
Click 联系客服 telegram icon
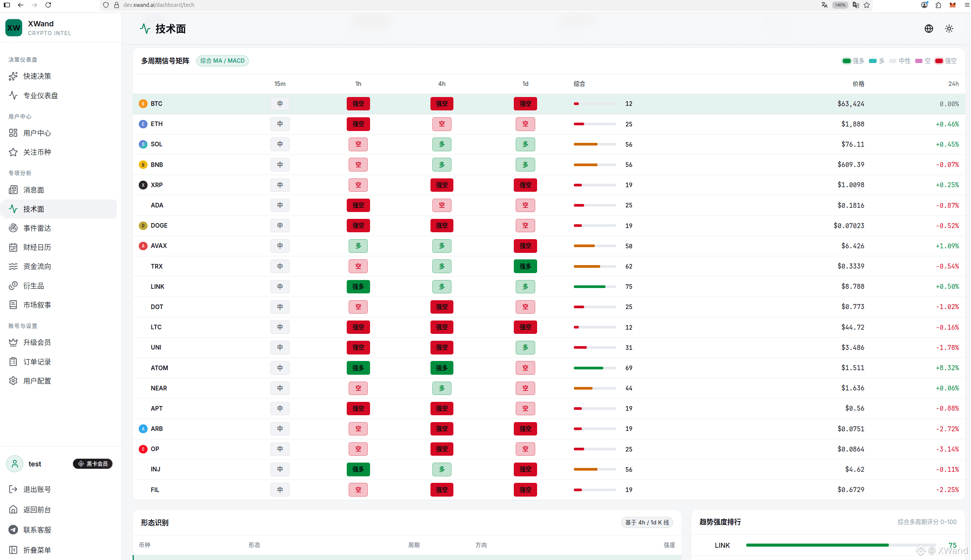(x=13, y=529)
